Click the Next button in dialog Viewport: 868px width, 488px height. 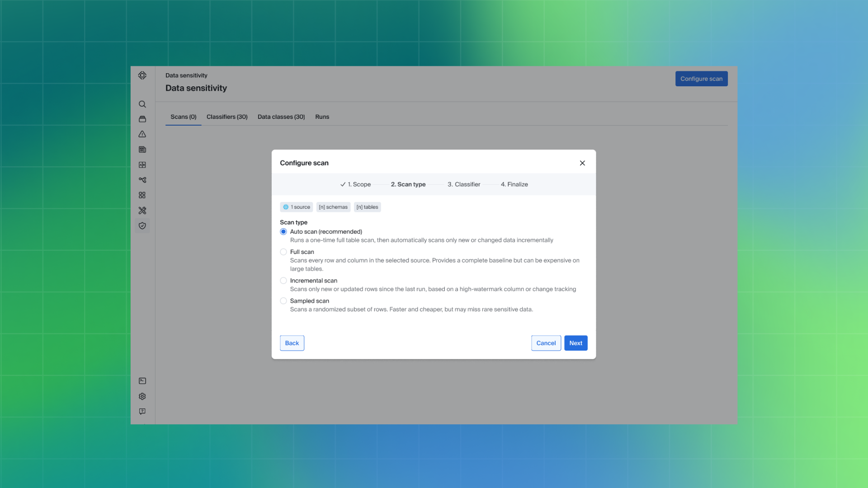[576, 343]
